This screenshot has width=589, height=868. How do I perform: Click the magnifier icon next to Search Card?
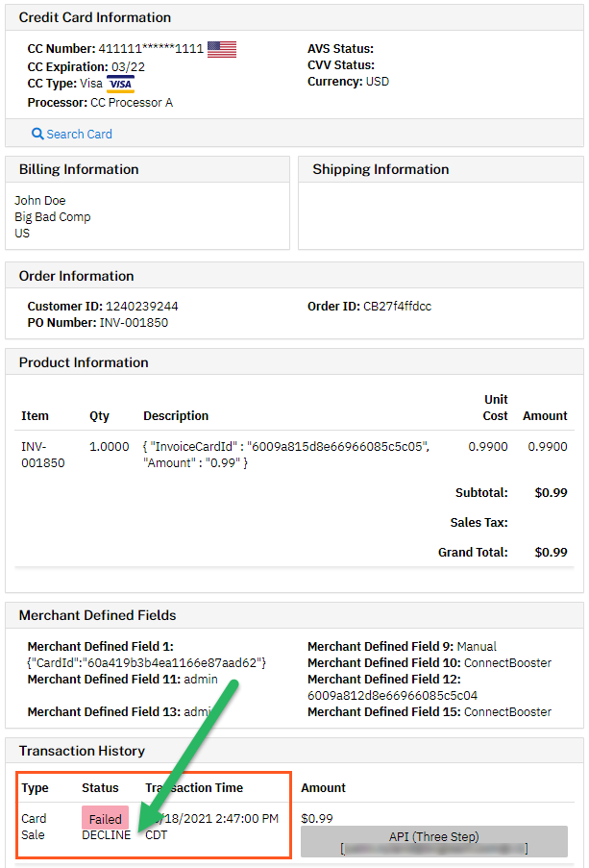click(37, 135)
